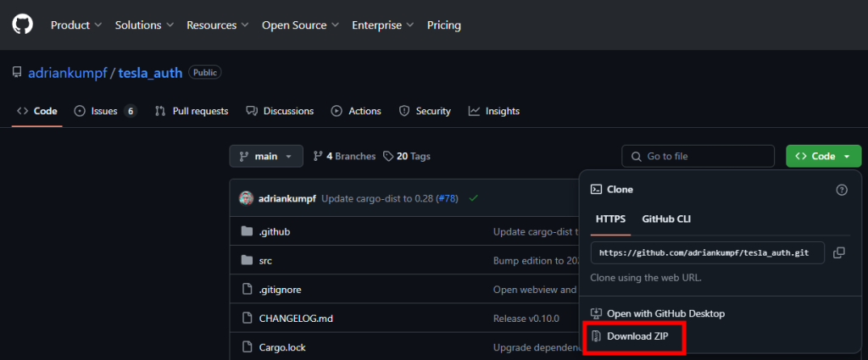Go to the Security tab
Screen dimensions: 868x360
(x=425, y=111)
